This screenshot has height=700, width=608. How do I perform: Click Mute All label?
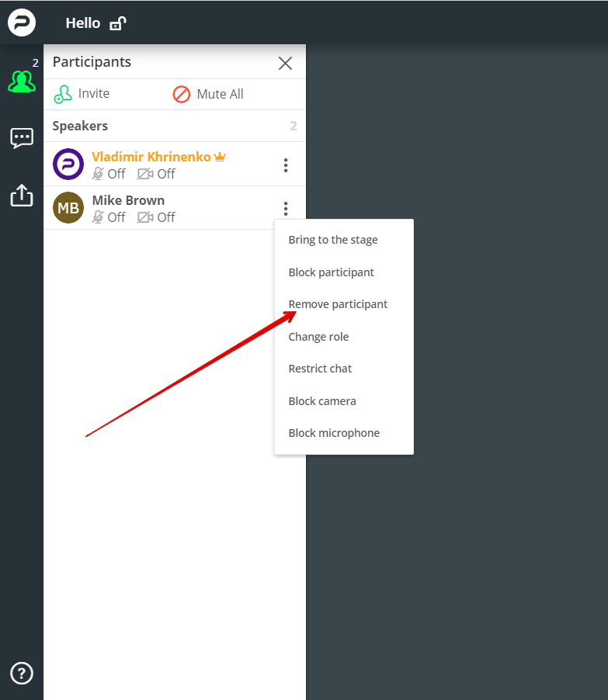click(x=221, y=94)
